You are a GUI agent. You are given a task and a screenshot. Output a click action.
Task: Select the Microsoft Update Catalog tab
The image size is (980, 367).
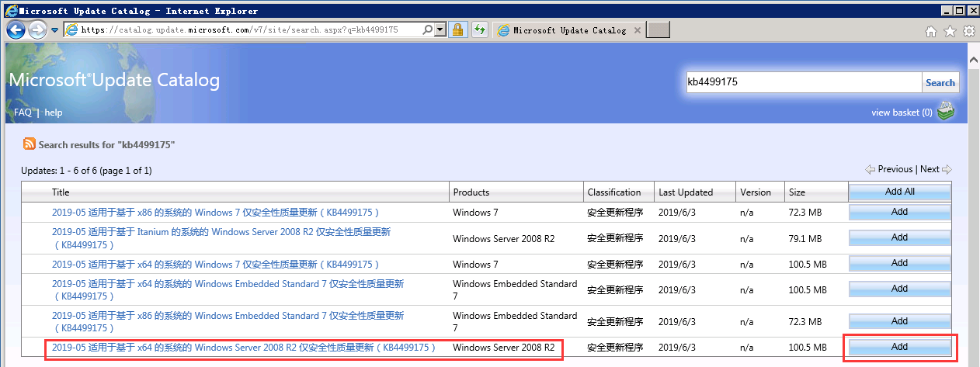coord(568,30)
